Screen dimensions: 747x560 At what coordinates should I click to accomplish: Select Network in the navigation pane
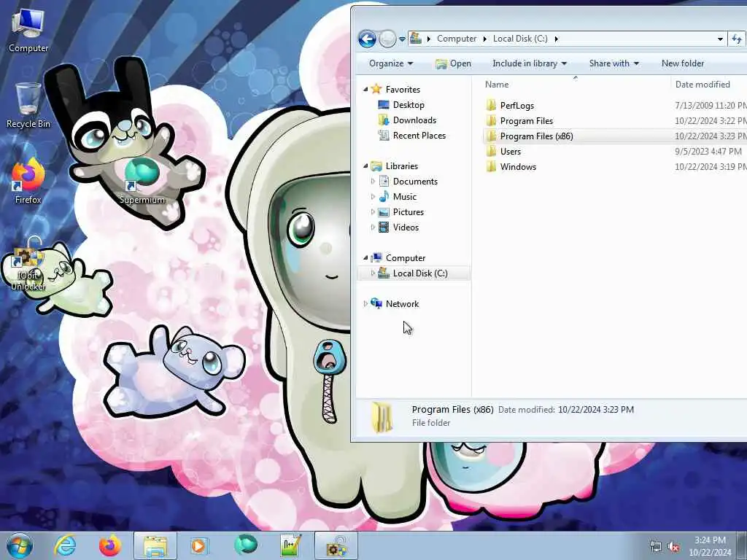pos(402,304)
